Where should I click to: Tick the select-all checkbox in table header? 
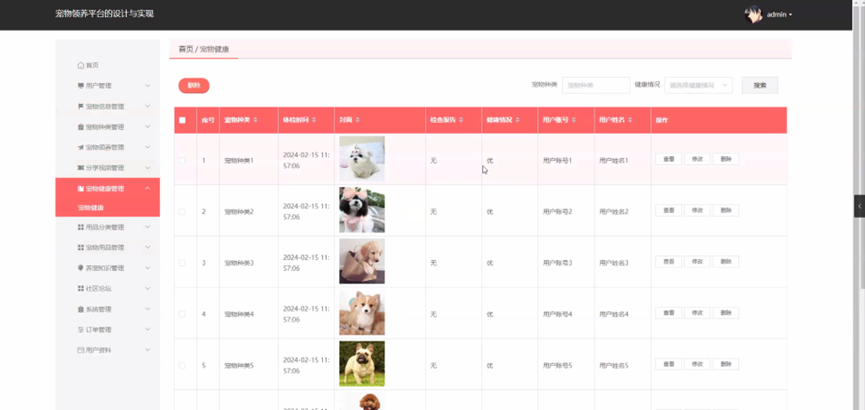click(183, 120)
